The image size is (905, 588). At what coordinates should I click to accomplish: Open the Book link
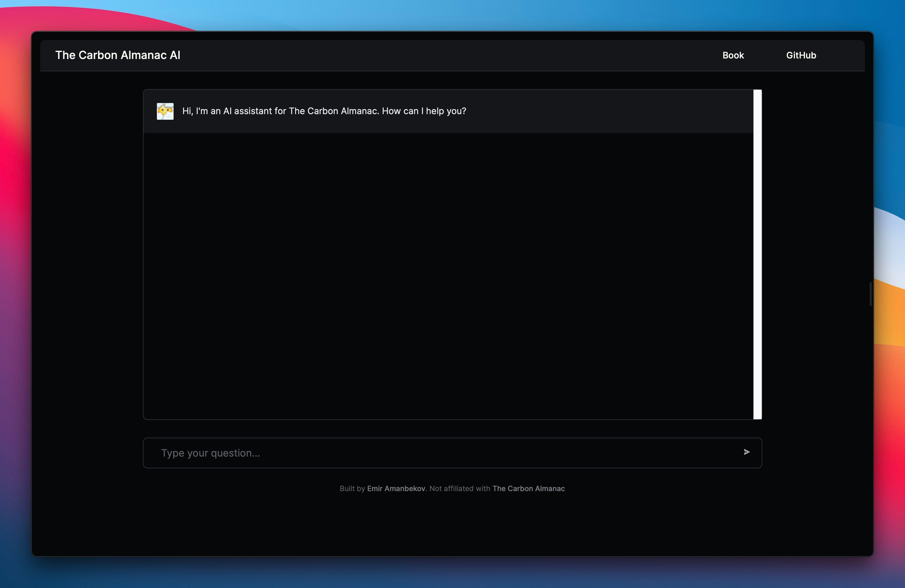[x=733, y=55]
